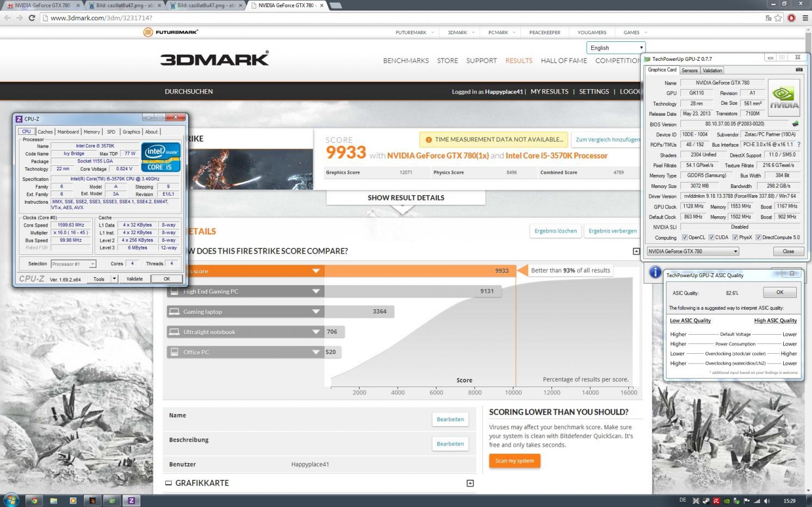The width and height of the screenshot is (812, 507).
Task: Switch to the Sensors tab in GPU-Z
Action: 689,70
